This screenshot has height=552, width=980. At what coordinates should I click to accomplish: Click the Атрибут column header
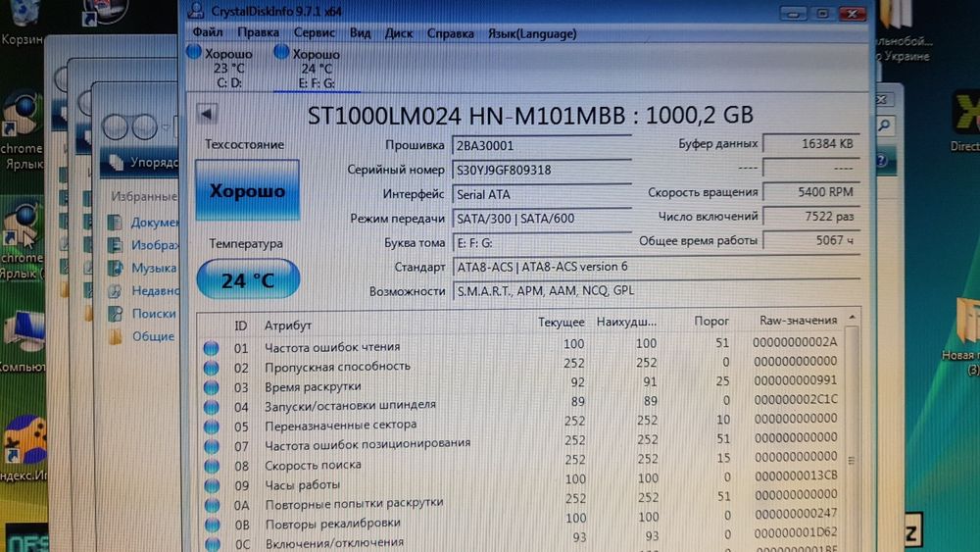[287, 326]
